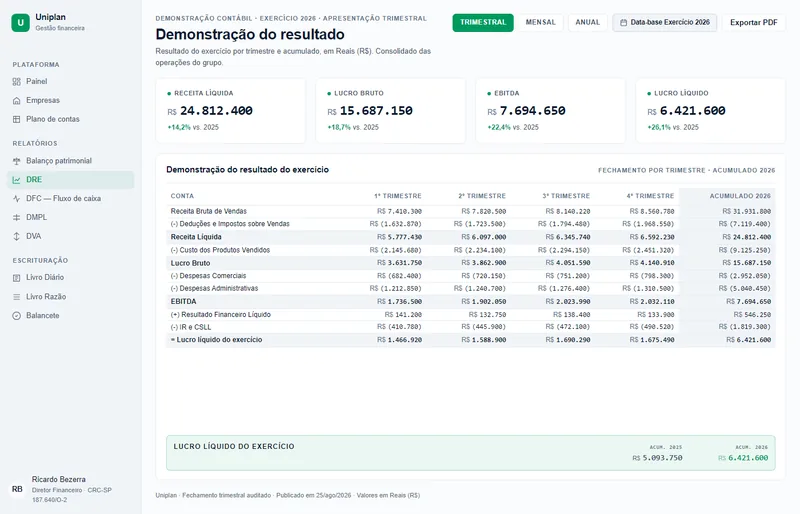
Task: Click the Lucro Líquido 6.421.600 card
Action: point(711,110)
